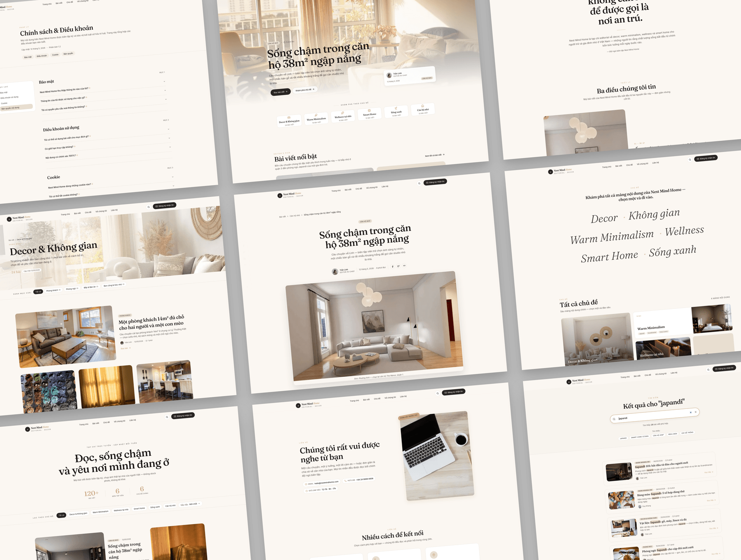
Task: Select 'Bếp & Bàn ăn' filter chip
Action: point(91,287)
